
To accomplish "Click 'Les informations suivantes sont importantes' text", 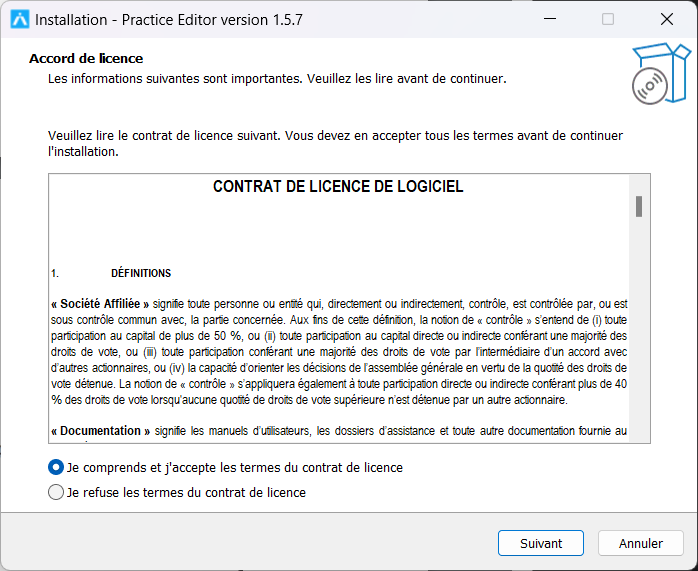I will 175,79.
